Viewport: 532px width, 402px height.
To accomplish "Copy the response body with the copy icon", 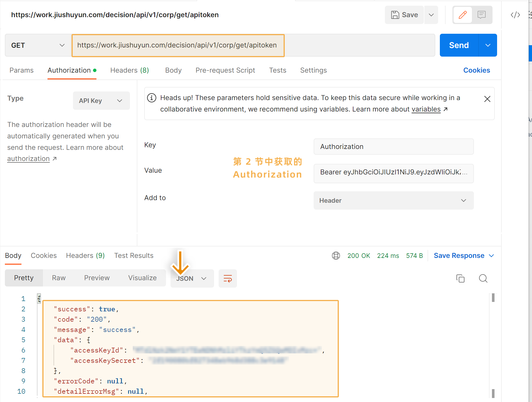I will (460, 278).
